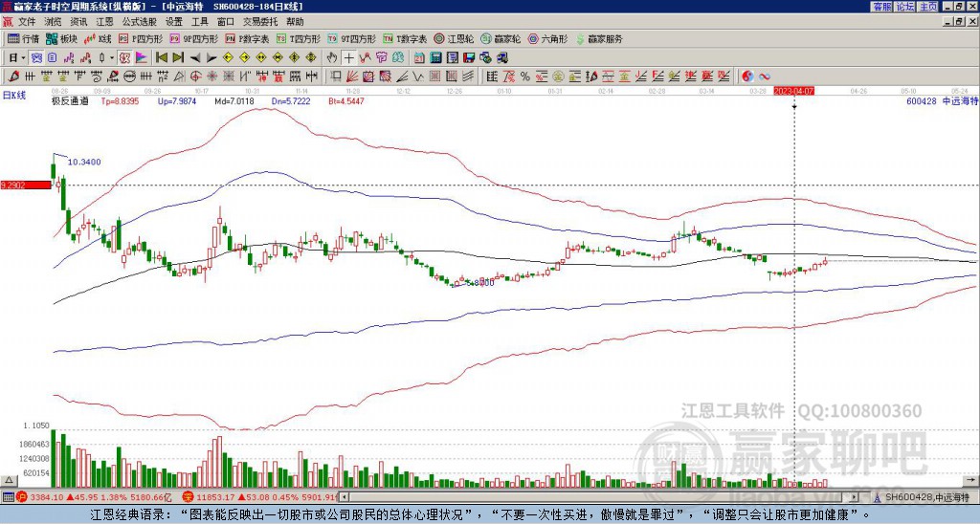Open the 板块 sector view
This screenshot has width=980, height=524.
tap(61, 38)
